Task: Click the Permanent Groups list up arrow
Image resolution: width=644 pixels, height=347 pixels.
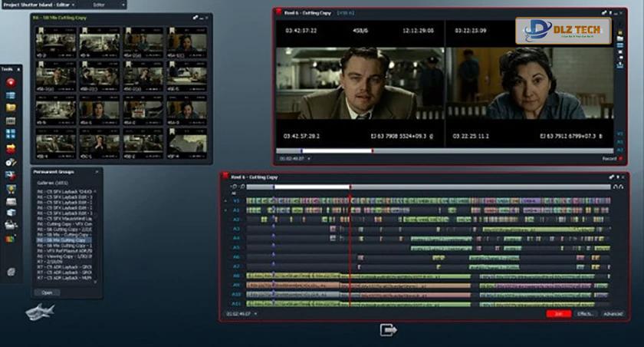Action: click(x=95, y=191)
